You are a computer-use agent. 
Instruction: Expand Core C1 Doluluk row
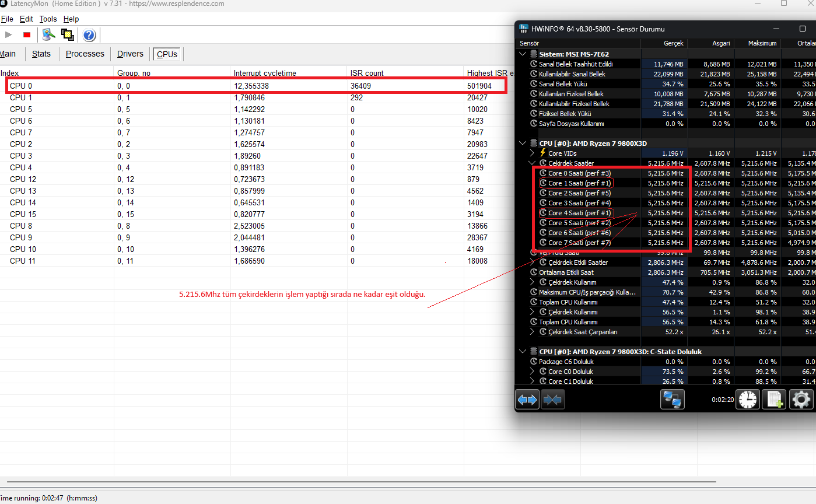532,381
